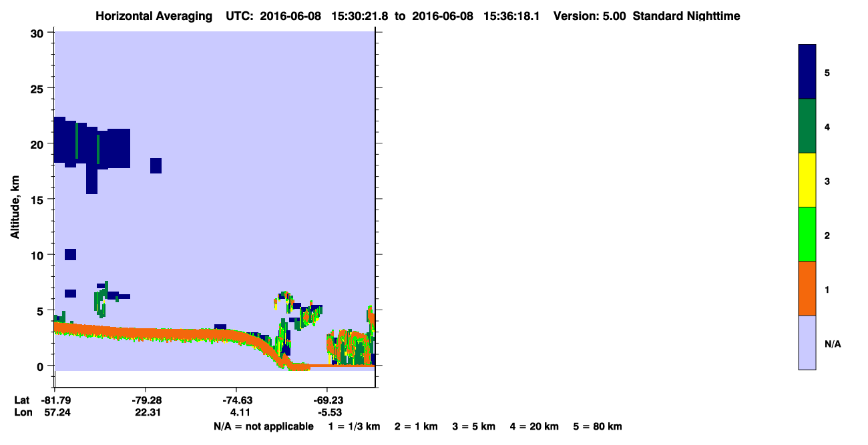868x445 pixels.
Task: Click the latitude value -74.63
Action: click(x=236, y=400)
